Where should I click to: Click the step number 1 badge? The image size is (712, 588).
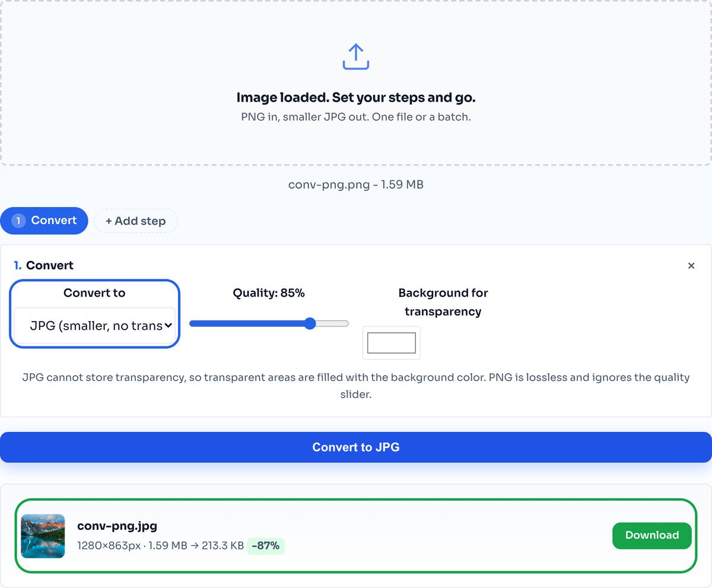(x=18, y=221)
